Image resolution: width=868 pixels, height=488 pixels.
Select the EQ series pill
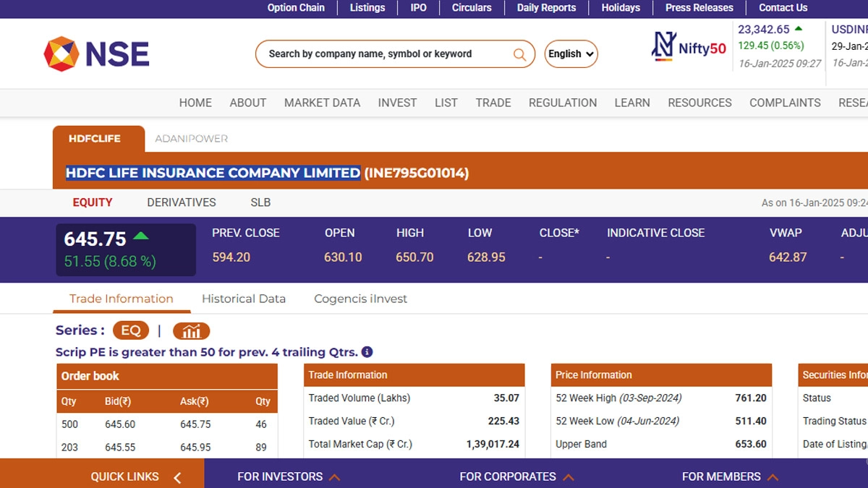[x=130, y=330]
